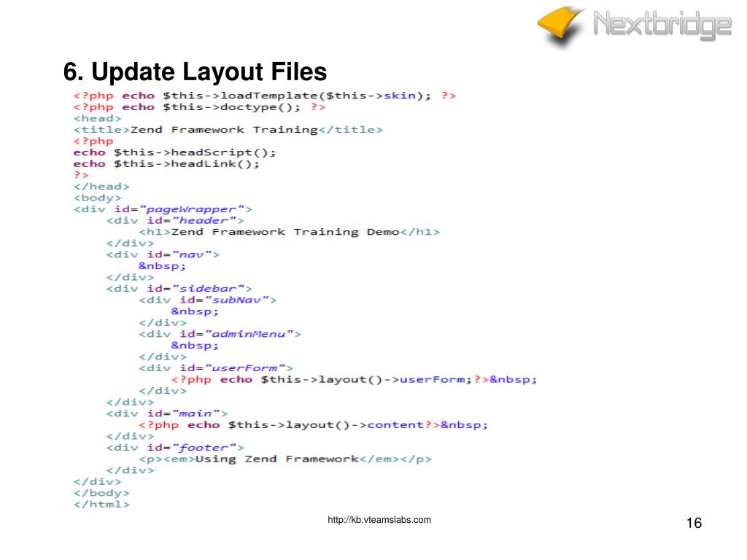The height and width of the screenshot is (560, 747).
Task: Select the h1 'Zend Framework Training Demo' line
Action: (x=289, y=232)
